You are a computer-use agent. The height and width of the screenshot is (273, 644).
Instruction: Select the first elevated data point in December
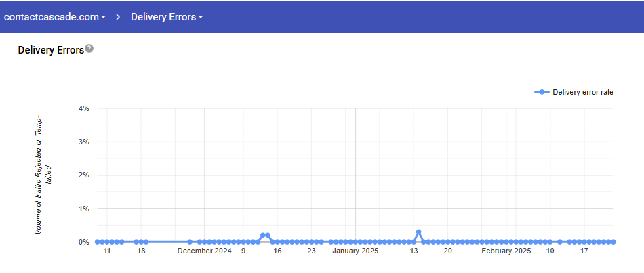[x=262, y=236]
